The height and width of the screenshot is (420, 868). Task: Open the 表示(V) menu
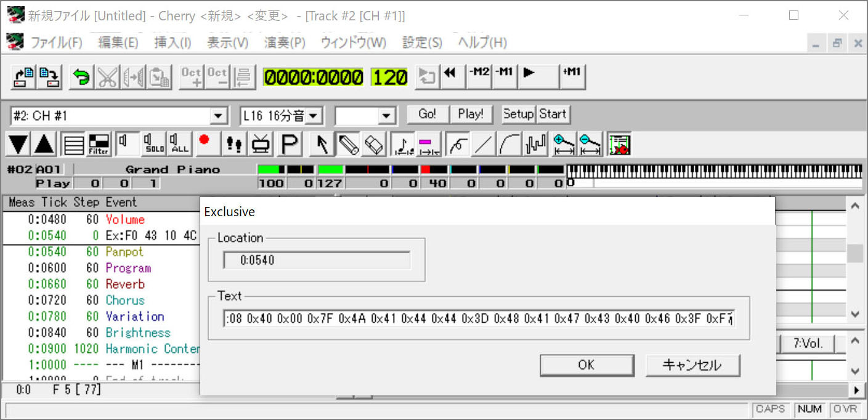click(x=227, y=42)
